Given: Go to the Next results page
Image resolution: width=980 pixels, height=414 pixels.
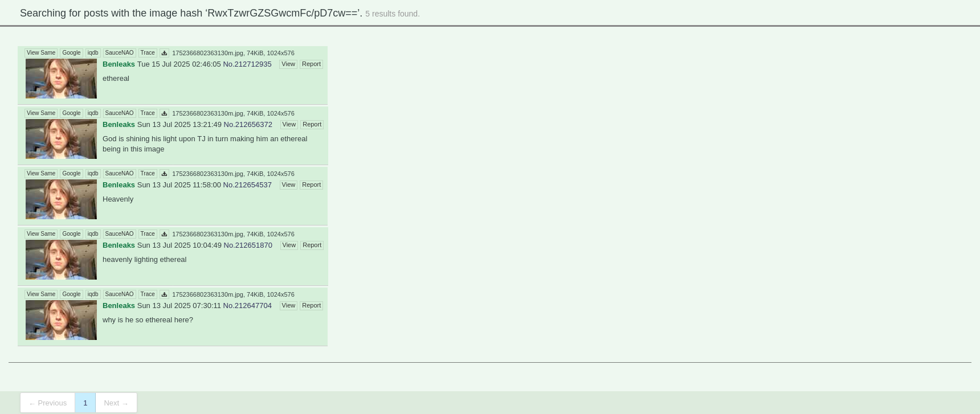Looking at the screenshot, I should pos(116,403).
